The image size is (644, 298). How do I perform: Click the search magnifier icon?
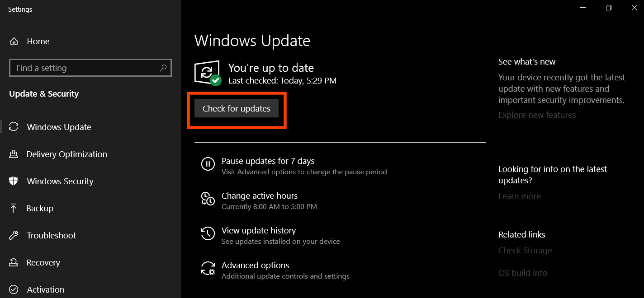point(163,68)
